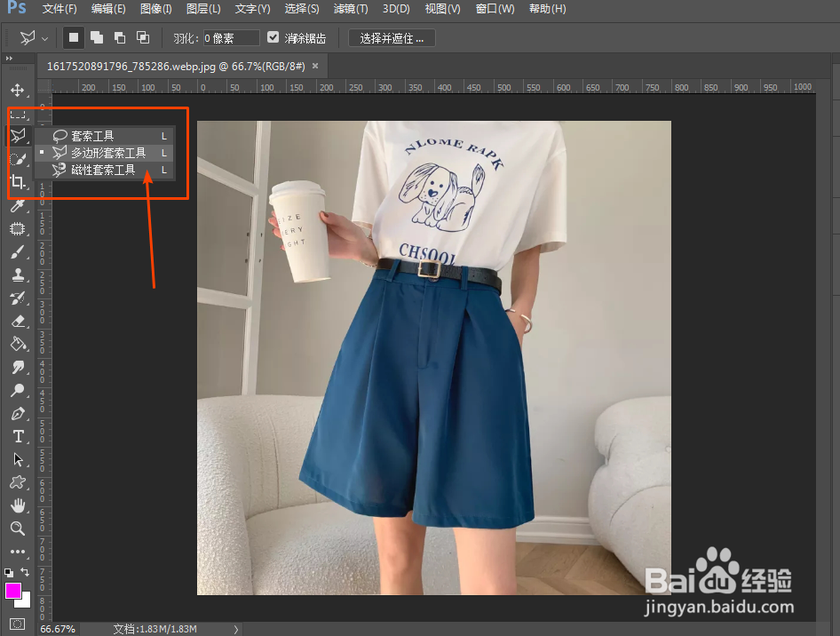840x636 pixels.
Task: Select the Brush tool
Action: [18, 251]
